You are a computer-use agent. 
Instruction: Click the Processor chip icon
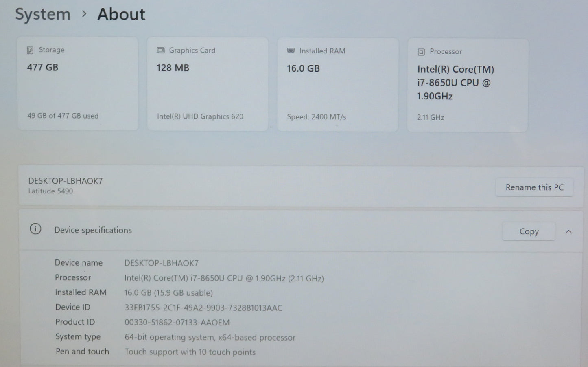pyautogui.click(x=421, y=52)
